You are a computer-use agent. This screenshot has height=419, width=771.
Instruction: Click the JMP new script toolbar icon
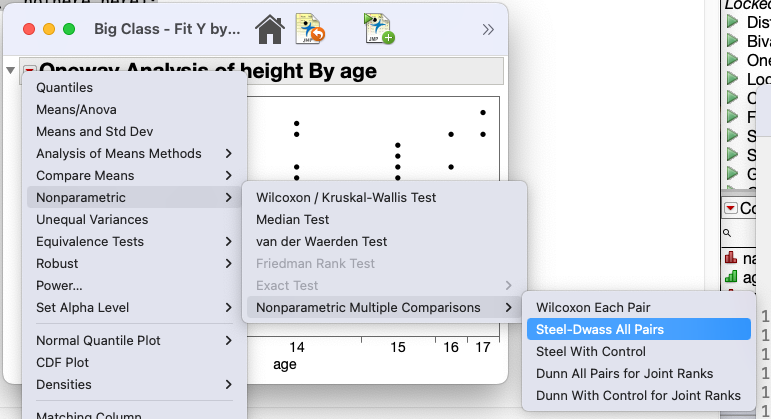point(380,29)
